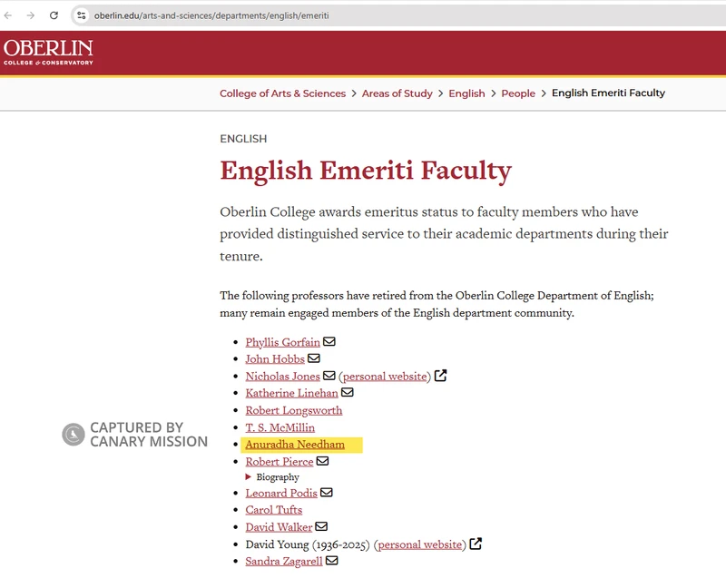This screenshot has height=588, width=726.
Task: Open David Young personal website link
Action: pos(420,544)
